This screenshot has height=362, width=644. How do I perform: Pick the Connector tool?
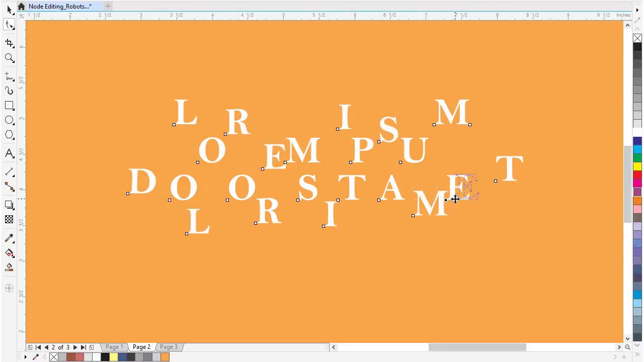[9, 187]
